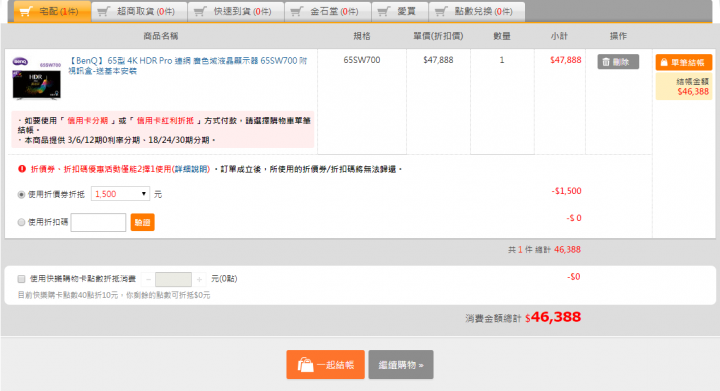Click the red warning icon beside 折價券 notice
720x391 pixels.
[22, 169]
